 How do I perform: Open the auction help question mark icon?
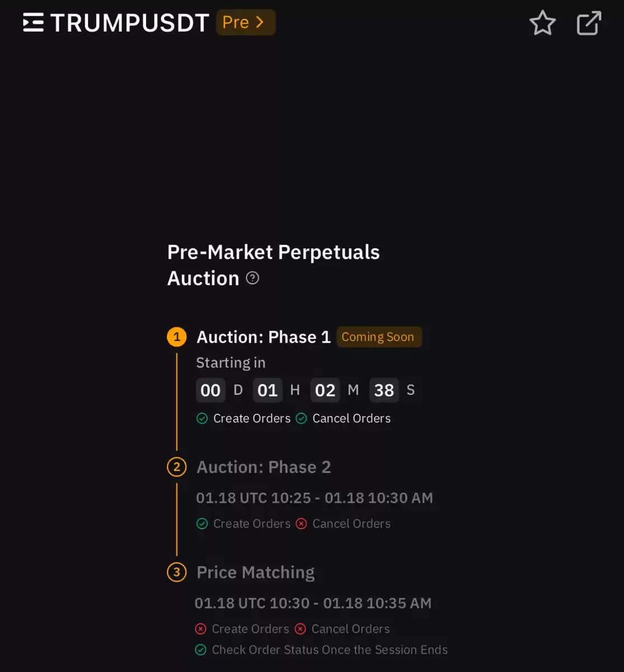pos(252,278)
